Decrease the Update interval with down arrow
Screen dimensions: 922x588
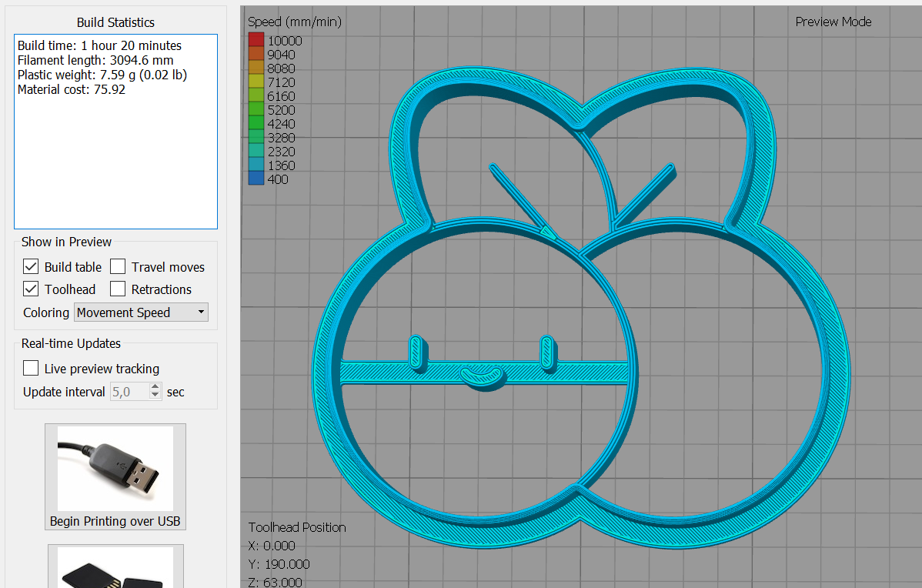point(155,396)
